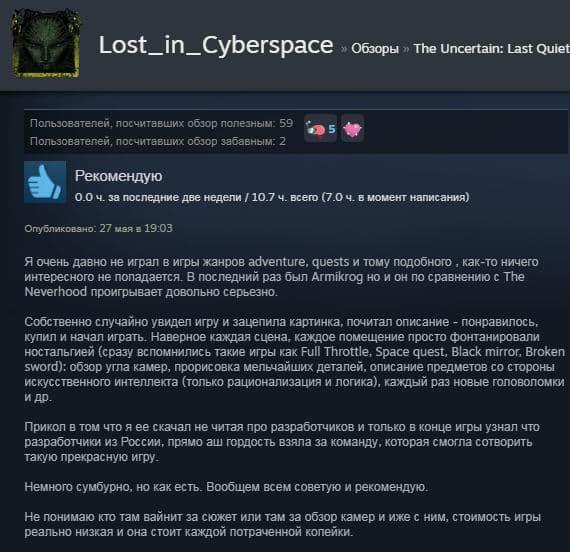The width and height of the screenshot is (570, 552).
Task: Select the Рекомендую heading
Action: point(119,176)
